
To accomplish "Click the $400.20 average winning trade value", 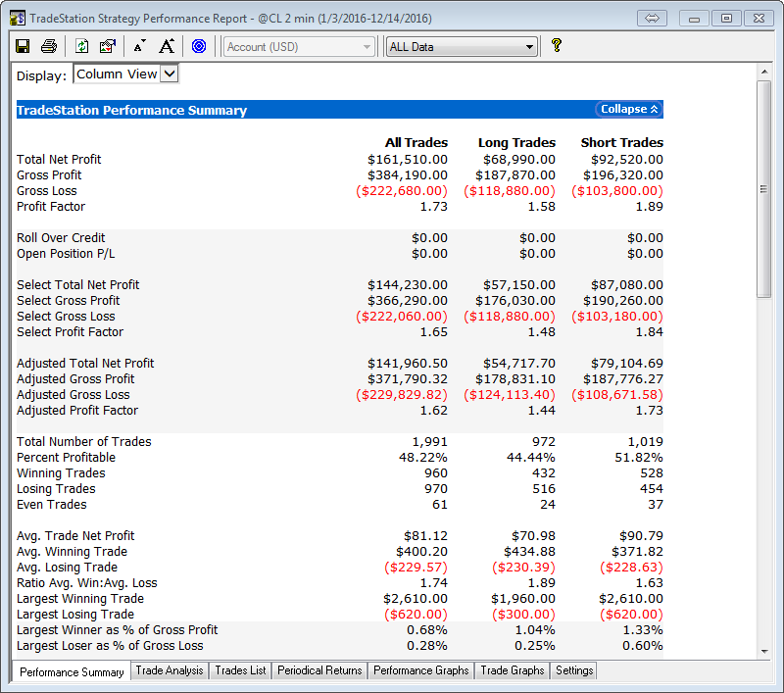I will click(422, 552).
